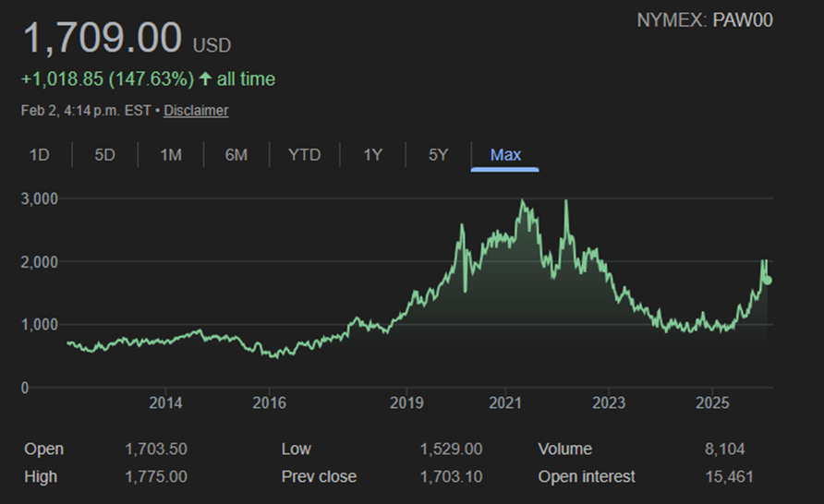Click the green up arrow icon
Screen dimensions: 824x504
coord(205,79)
